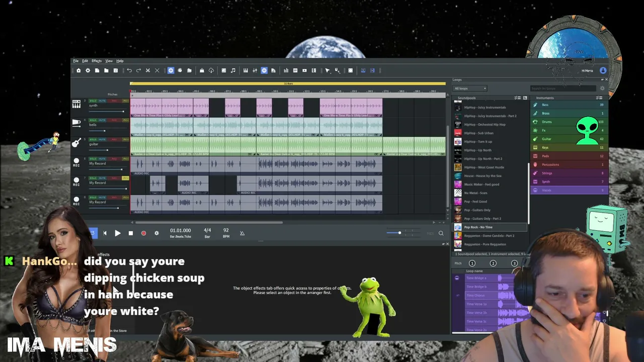Toggle SOLO on the guitar track

click(x=94, y=139)
